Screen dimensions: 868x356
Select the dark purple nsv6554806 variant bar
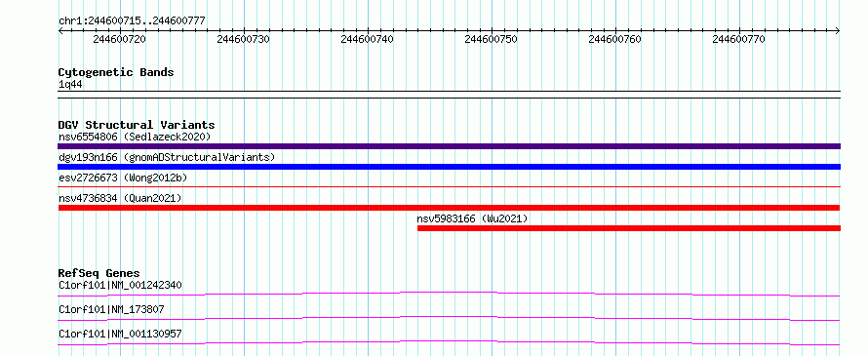pyautogui.click(x=449, y=146)
